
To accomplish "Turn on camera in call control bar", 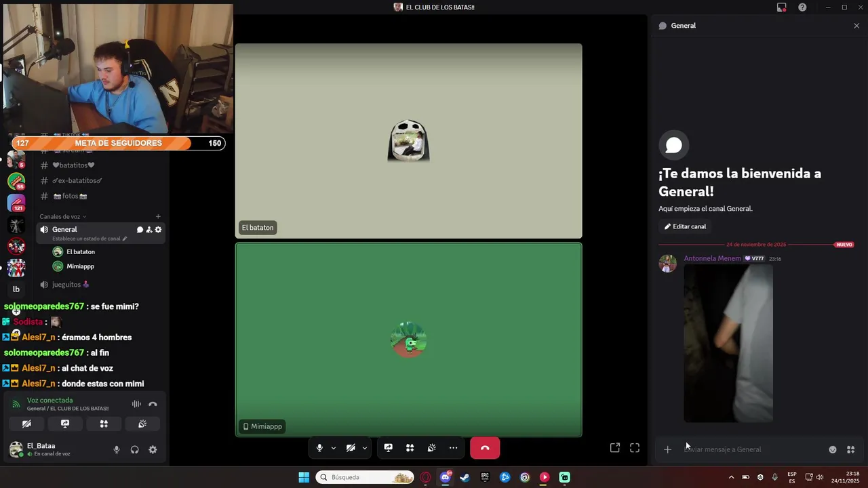I will pyautogui.click(x=351, y=448).
